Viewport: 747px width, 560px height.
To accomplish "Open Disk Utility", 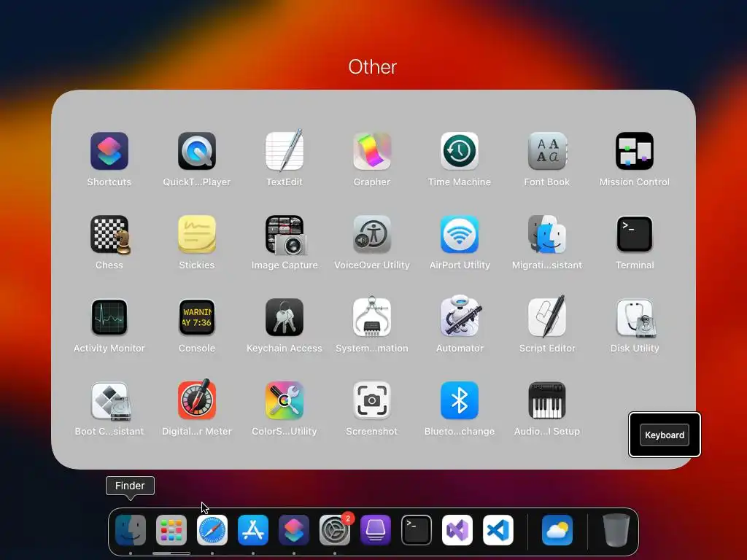I will pos(635,318).
